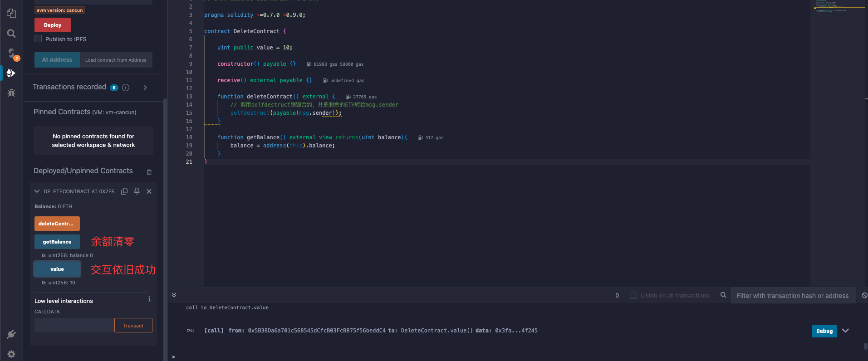
Task: Click the red Deploy button
Action: coord(53,25)
